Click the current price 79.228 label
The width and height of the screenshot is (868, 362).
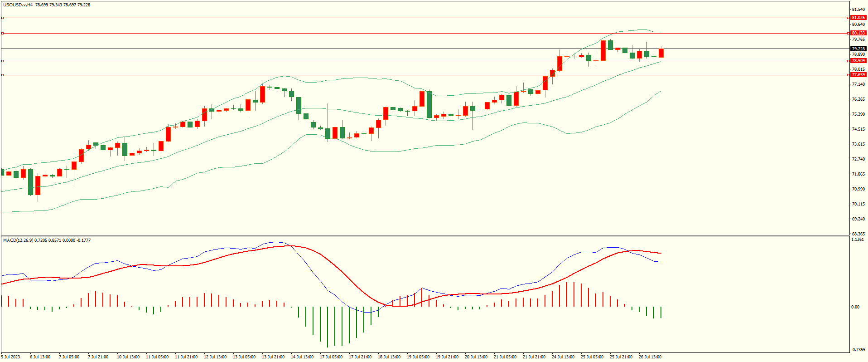858,49
